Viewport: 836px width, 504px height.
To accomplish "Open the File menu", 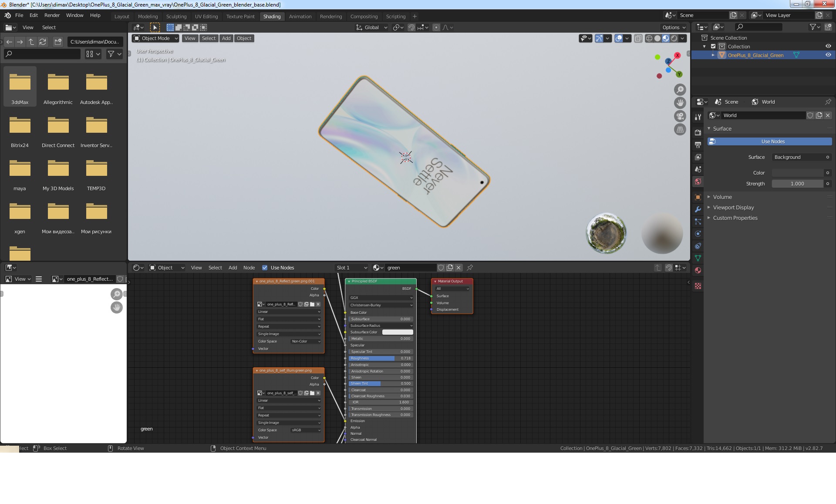I will point(19,15).
